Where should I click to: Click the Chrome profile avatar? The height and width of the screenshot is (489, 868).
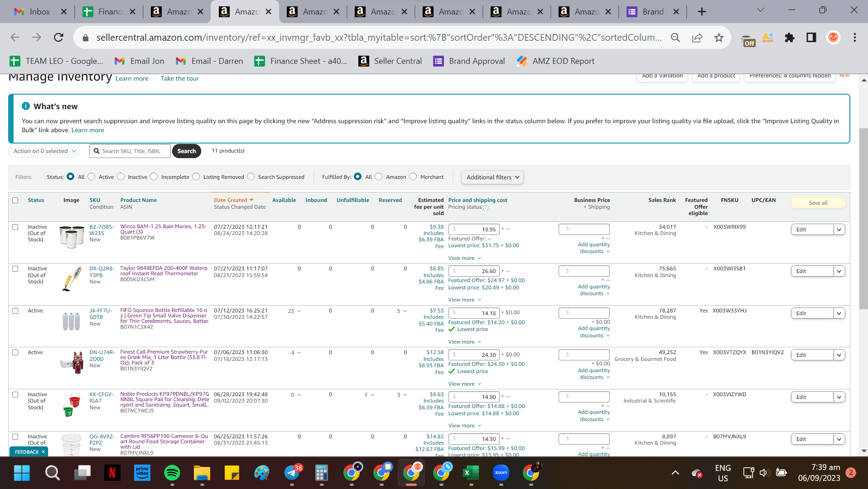pyautogui.click(x=833, y=38)
